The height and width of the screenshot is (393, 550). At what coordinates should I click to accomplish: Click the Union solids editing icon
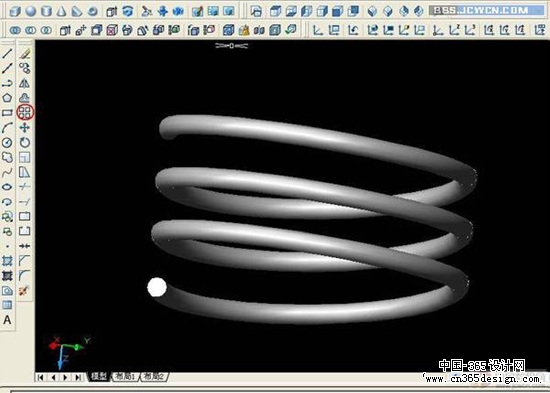[x=15, y=31]
